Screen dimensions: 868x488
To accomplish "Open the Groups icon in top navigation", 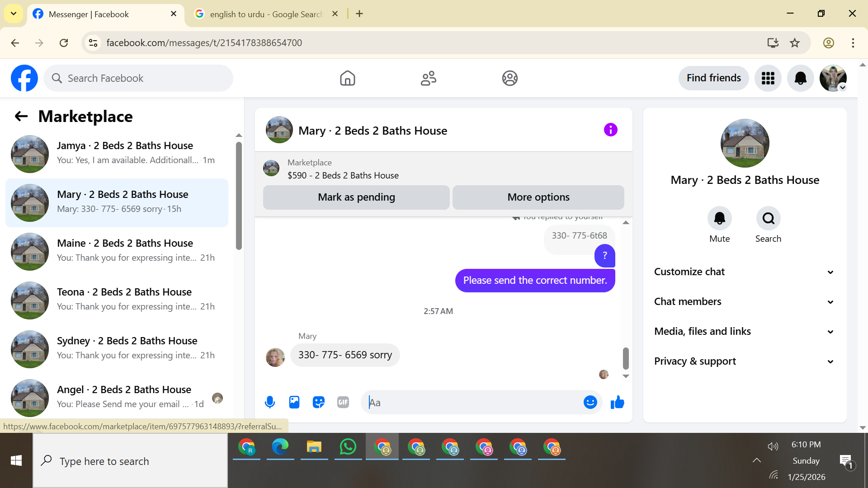I will coord(509,78).
